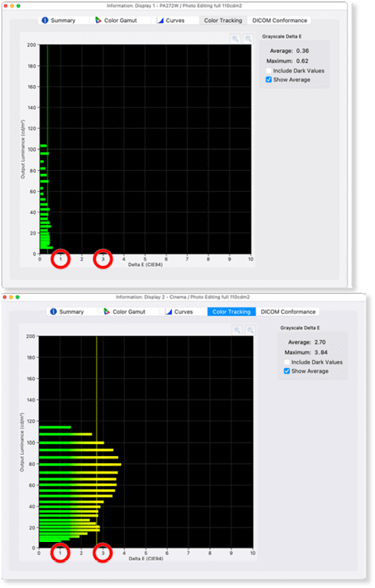The image size is (375, 588).
Task: Open DICOM Conformance tab in top window
Action: 280,20
